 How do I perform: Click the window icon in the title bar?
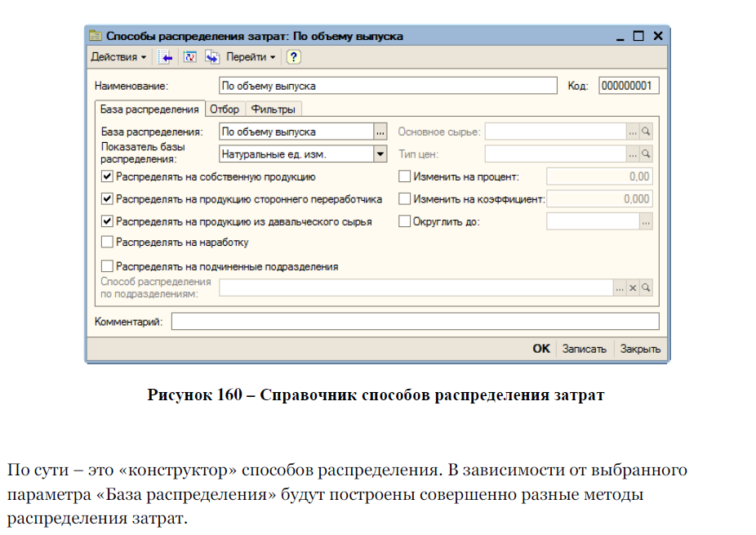click(x=96, y=36)
